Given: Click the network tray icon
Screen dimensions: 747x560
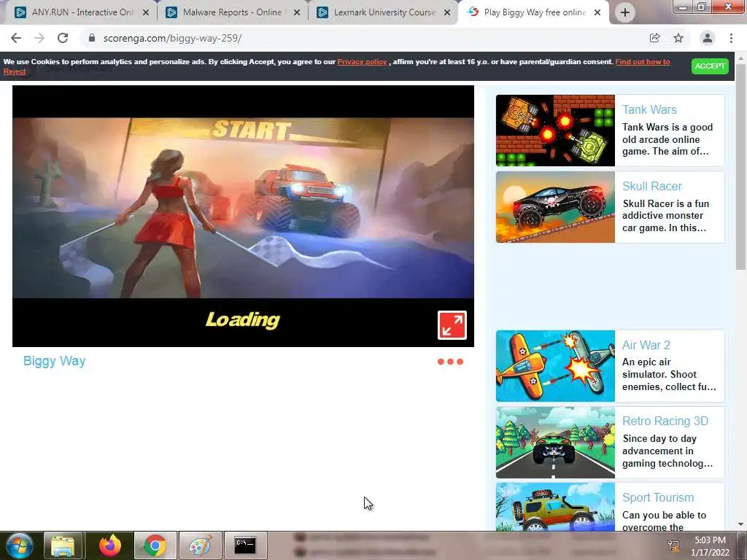Looking at the screenshot, I should coord(673,545).
